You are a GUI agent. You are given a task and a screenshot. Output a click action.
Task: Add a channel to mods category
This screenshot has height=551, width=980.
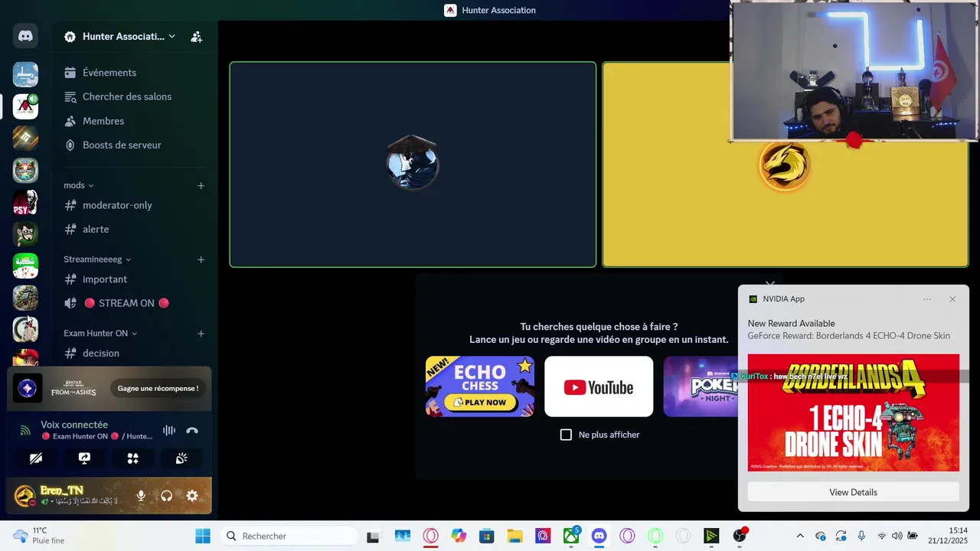(x=201, y=185)
